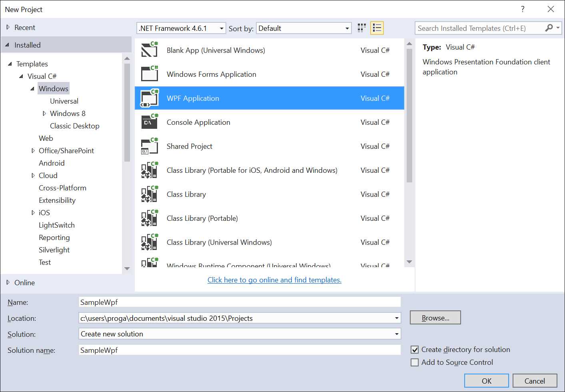
Task: Open the Sort by dropdown
Action: pyautogui.click(x=346, y=28)
